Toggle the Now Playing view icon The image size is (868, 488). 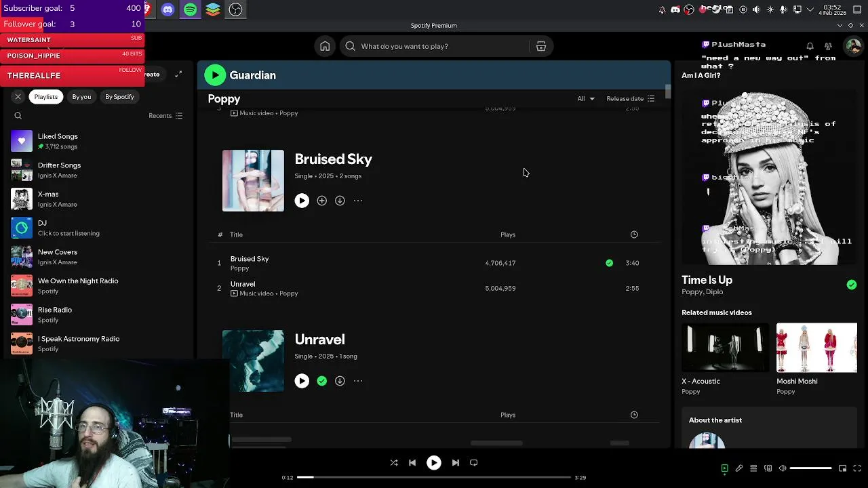724,468
